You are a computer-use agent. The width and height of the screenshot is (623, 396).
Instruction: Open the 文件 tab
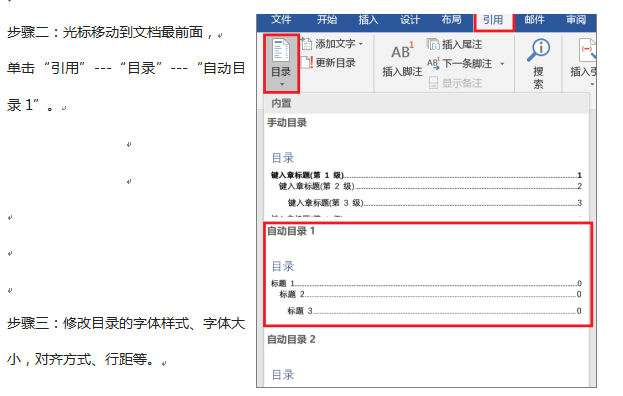coord(281,19)
